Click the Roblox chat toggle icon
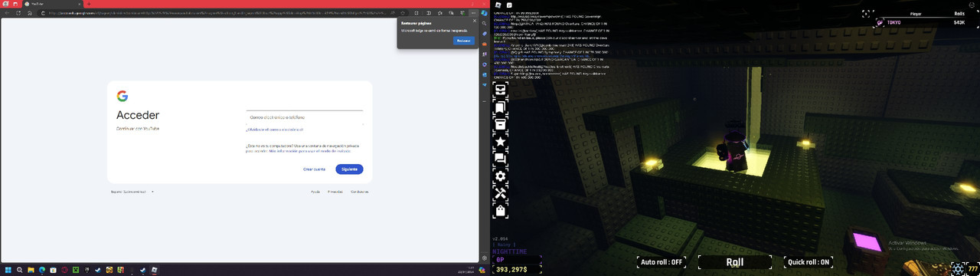 coord(509,6)
